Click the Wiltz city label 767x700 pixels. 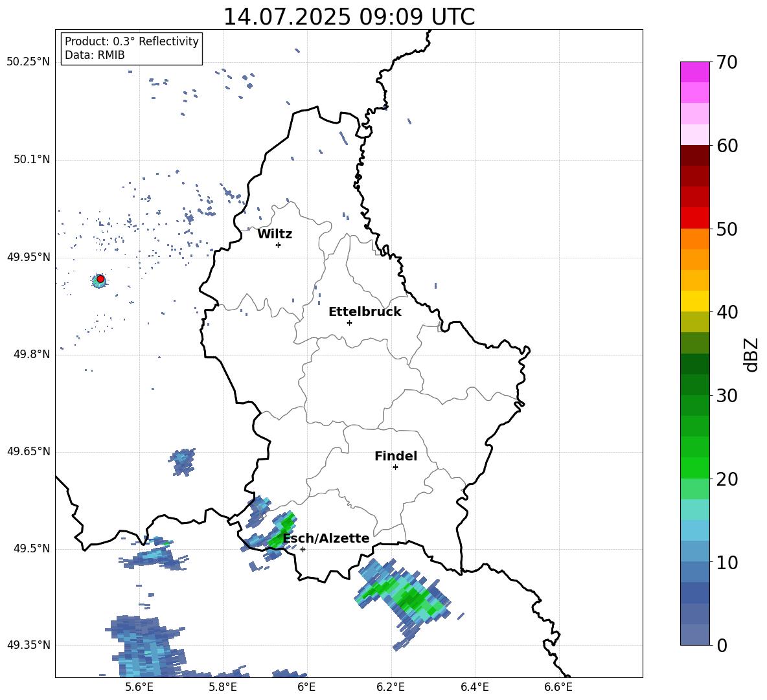click(x=275, y=234)
